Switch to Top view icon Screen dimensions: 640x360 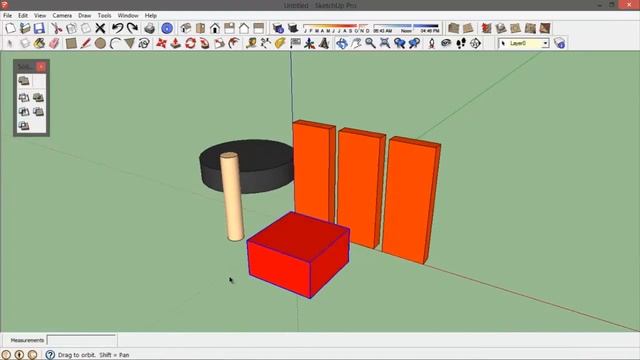pos(200,28)
